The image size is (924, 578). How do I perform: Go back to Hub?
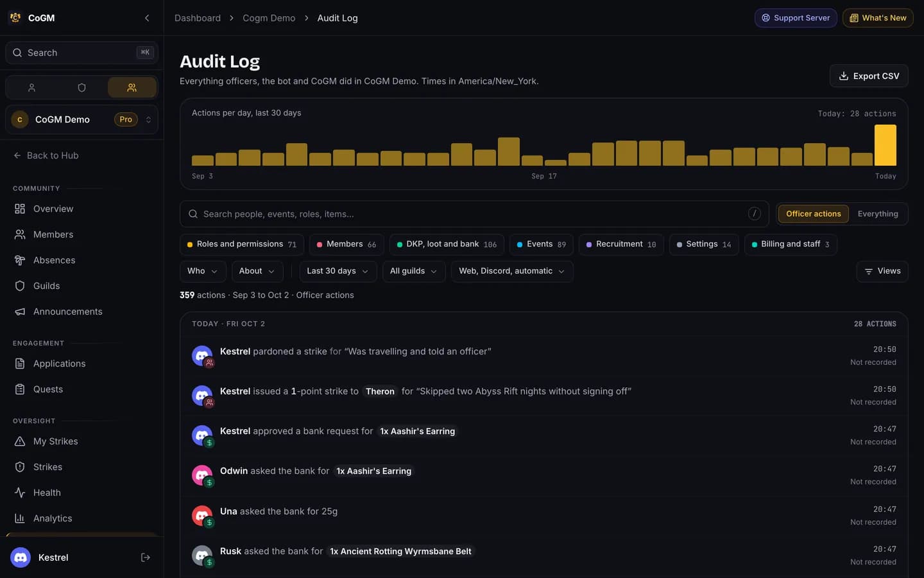(x=46, y=155)
